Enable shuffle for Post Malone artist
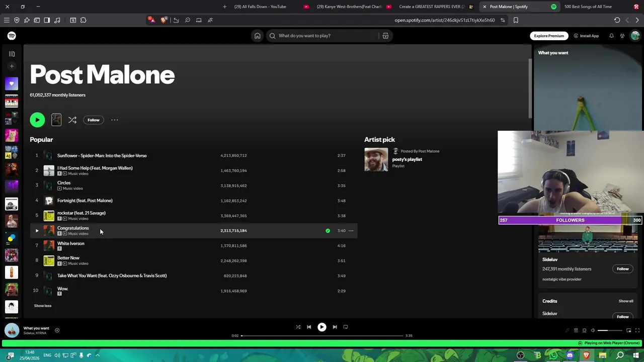 [x=72, y=120]
